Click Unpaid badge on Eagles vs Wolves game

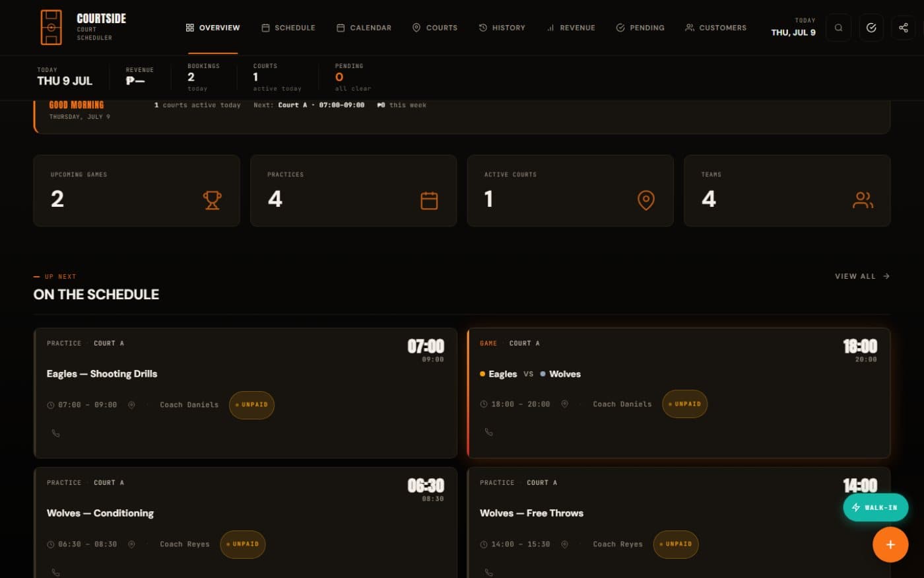tap(684, 404)
